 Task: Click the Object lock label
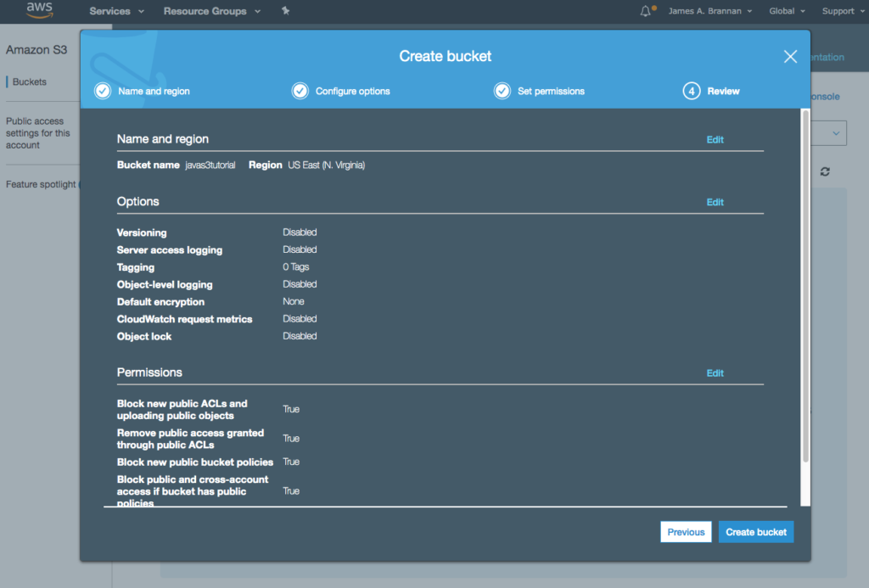(143, 336)
